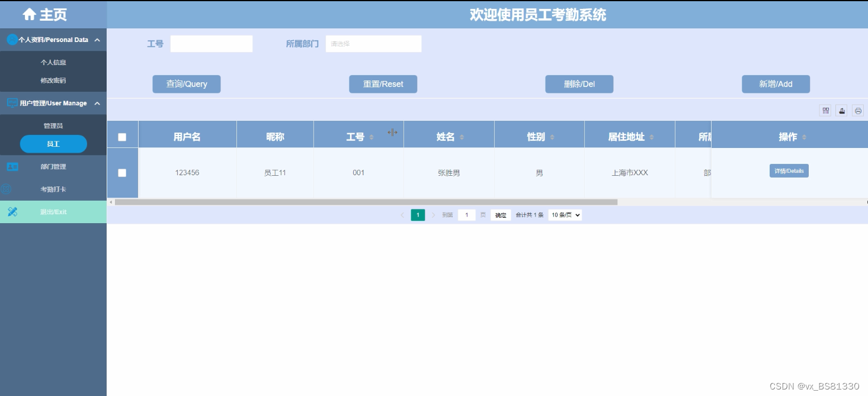Viewport: 868px width, 396px height.
Task: Tick the select-all header checkbox
Action: pyautogui.click(x=122, y=137)
